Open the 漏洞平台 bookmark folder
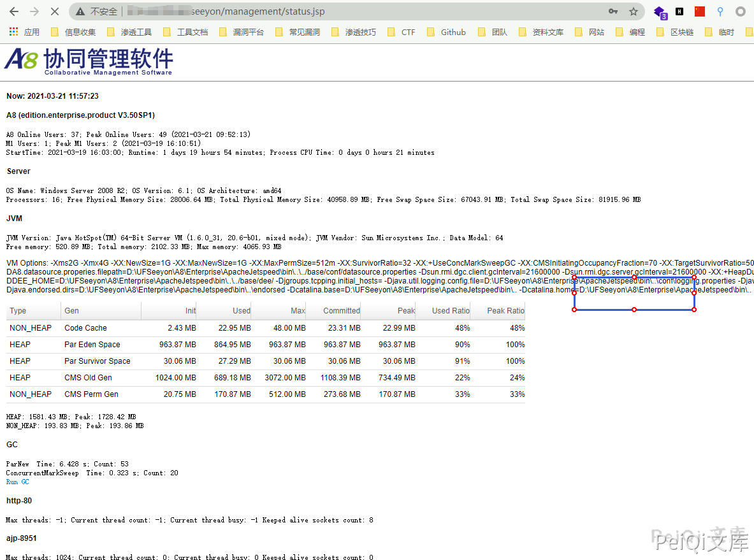754x560 pixels. 242,32
